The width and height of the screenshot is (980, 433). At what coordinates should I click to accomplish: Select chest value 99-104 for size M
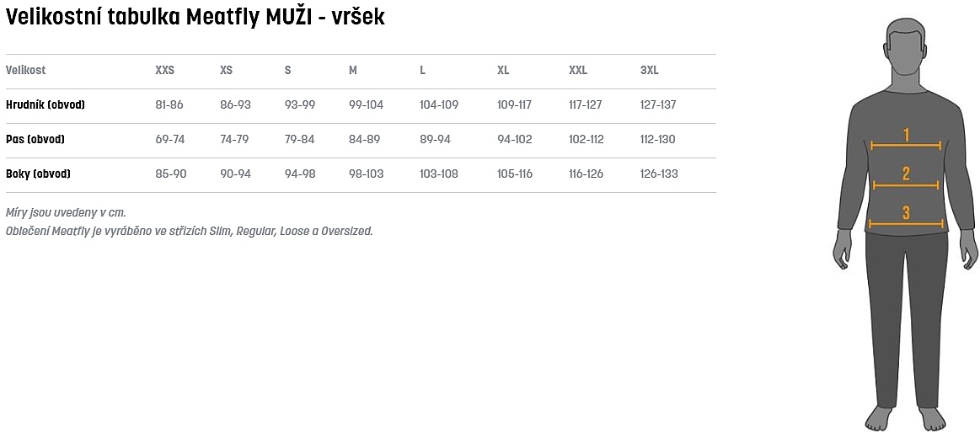coord(366,105)
